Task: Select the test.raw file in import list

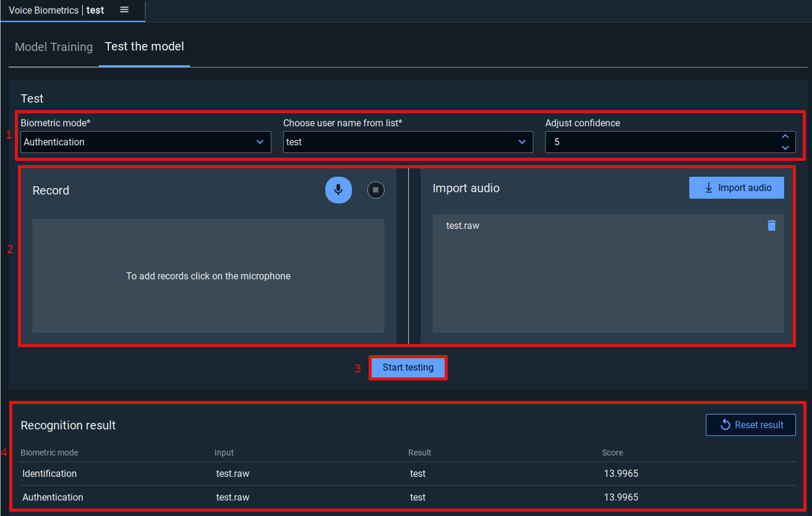Action: [x=463, y=226]
